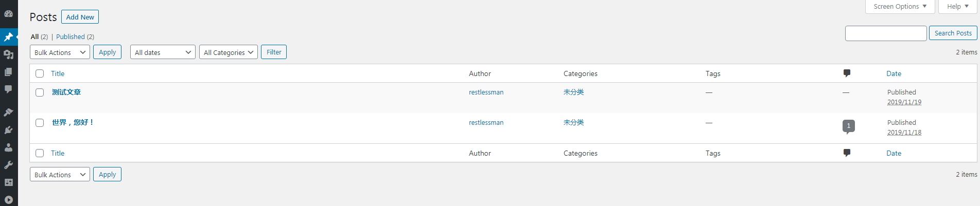Toggle the select-all checkbox in table header
This screenshot has width=980, height=206.
pos(40,73)
